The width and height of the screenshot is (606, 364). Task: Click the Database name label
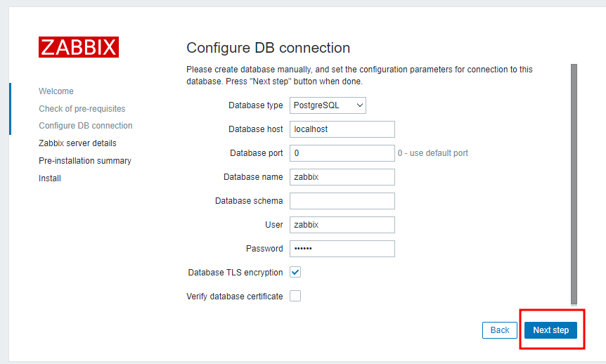[253, 177]
